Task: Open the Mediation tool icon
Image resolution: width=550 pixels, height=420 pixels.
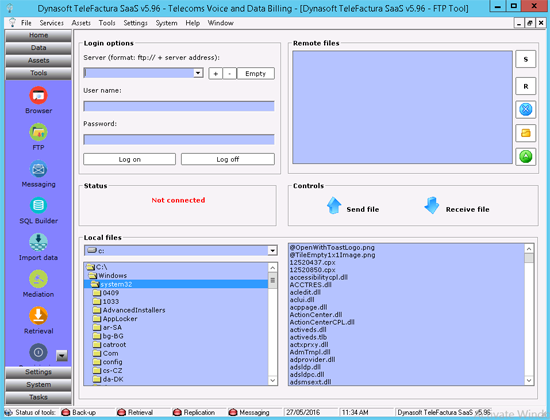Action: click(38, 279)
